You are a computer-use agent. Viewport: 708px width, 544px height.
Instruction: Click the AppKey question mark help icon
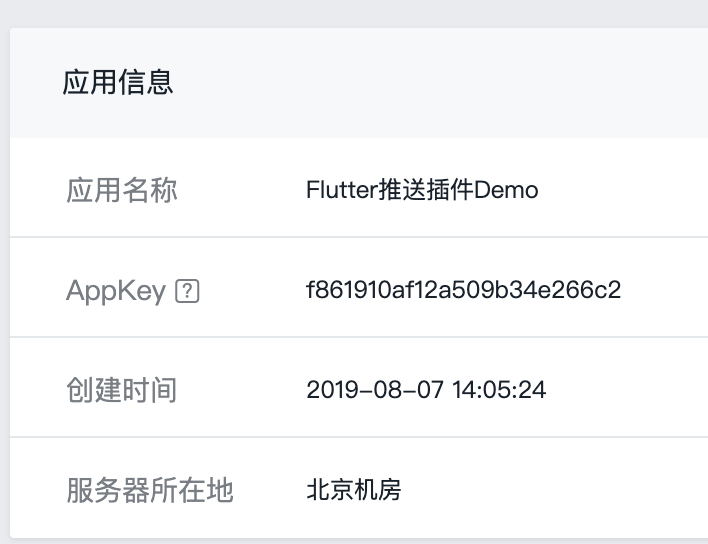[x=187, y=291]
